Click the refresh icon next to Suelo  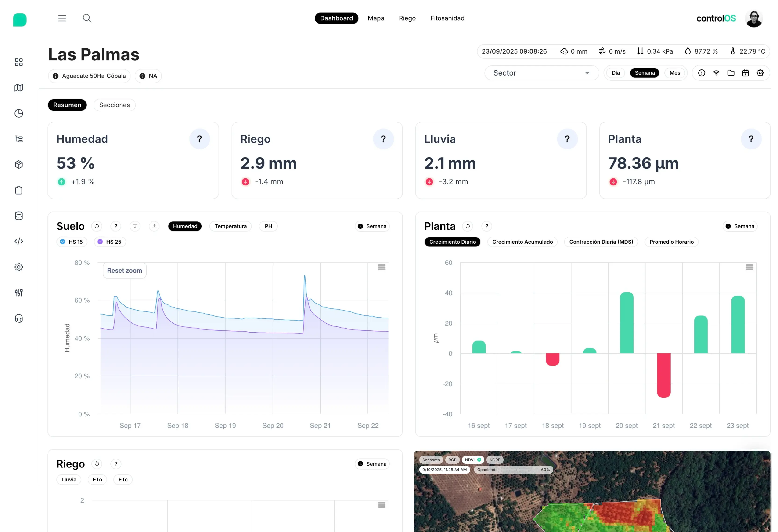(97, 226)
